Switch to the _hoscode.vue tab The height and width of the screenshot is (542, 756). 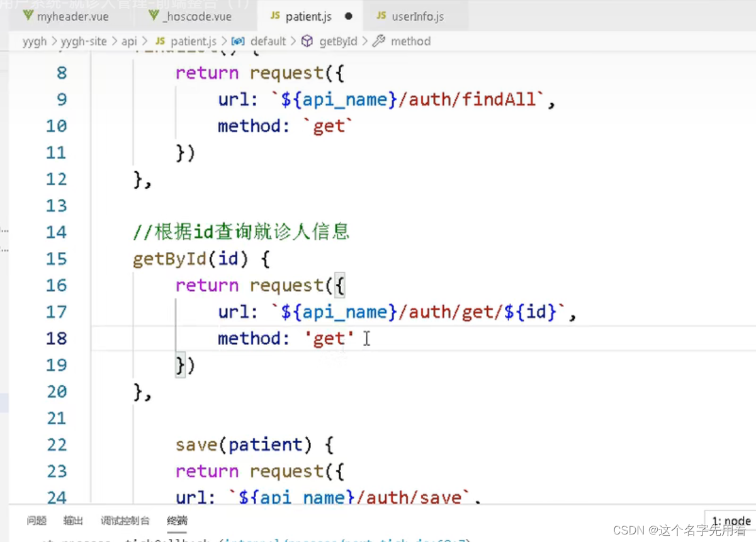[196, 17]
